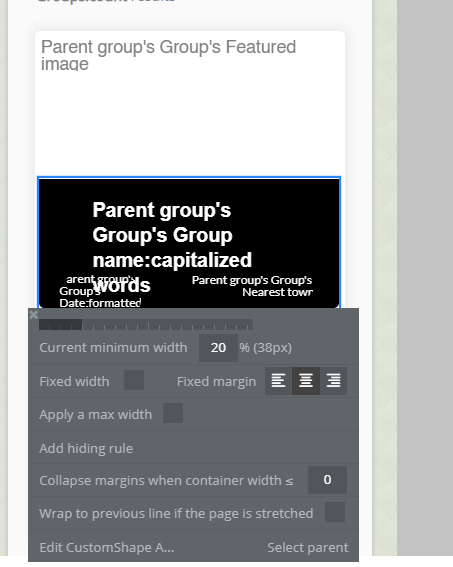Enable the Fixed width checkbox
453x567 pixels.
point(134,380)
